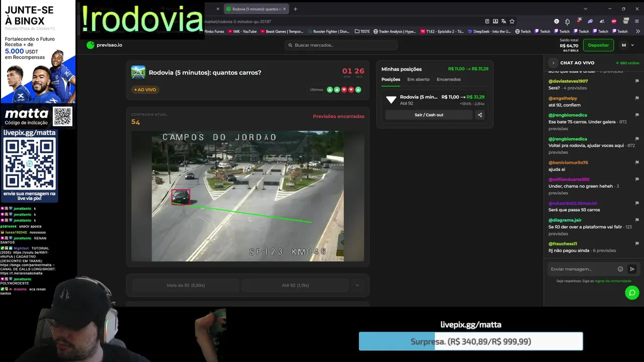
Task: Switch to the Em aberto tab
Action: [x=419, y=79]
